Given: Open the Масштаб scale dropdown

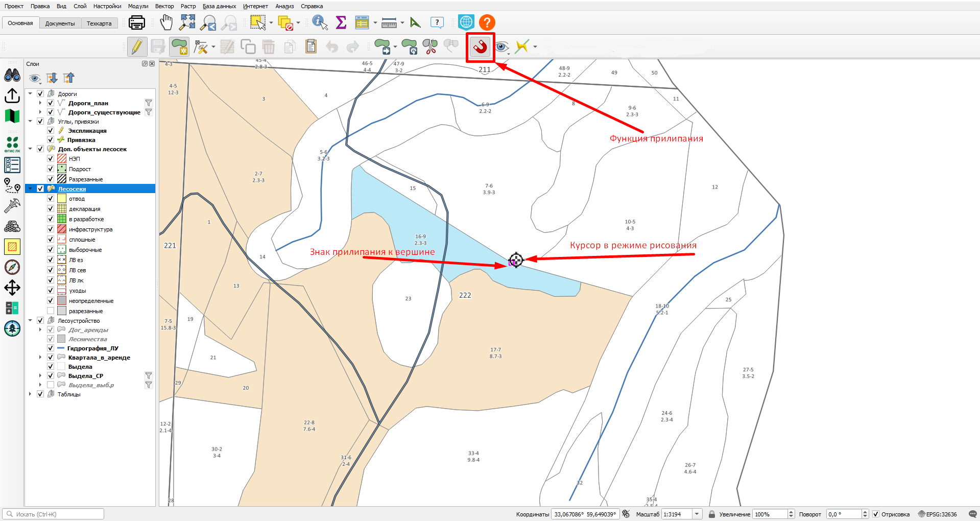Looking at the screenshot, I should click(x=697, y=514).
